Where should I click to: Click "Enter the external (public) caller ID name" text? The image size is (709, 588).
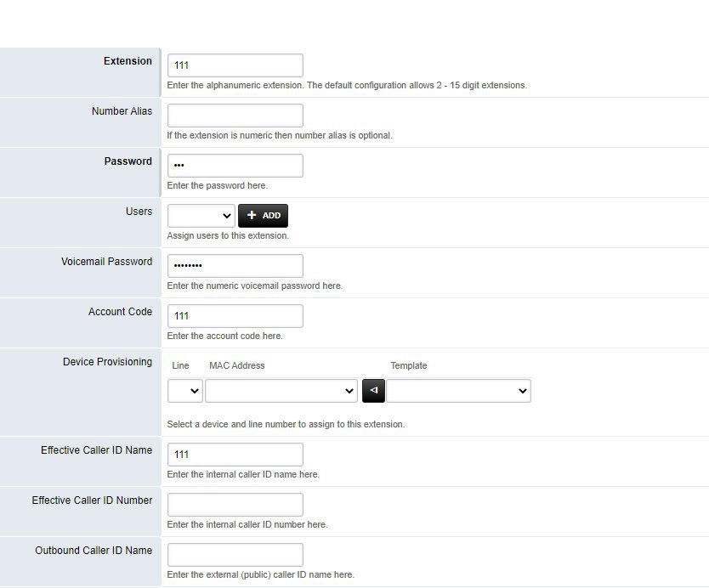point(260,575)
